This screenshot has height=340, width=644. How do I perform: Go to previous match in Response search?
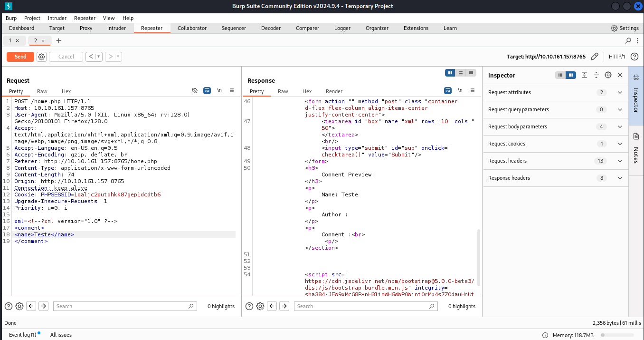(x=272, y=306)
